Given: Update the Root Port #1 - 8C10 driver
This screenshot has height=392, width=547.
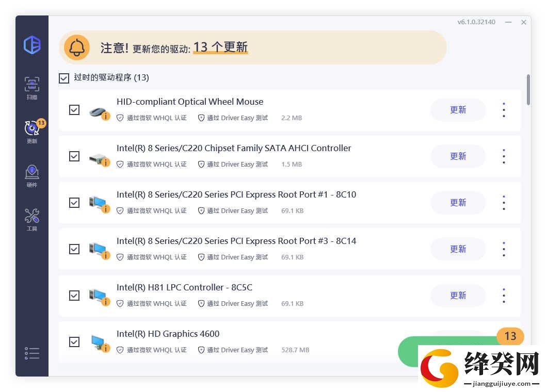Looking at the screenshot, I should click(458, 203).
